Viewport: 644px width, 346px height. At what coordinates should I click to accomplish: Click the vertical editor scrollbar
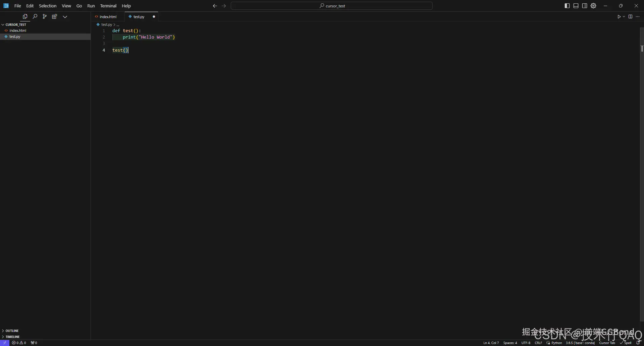(642, 174)
